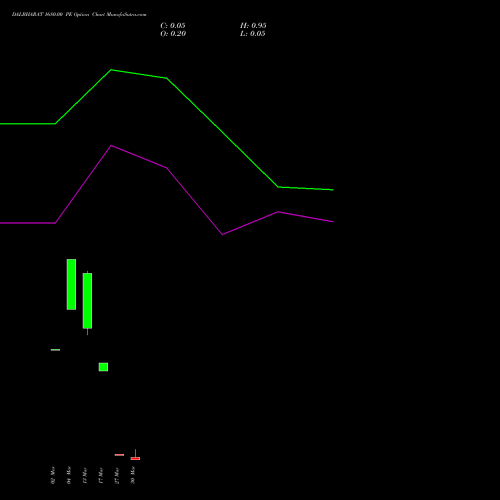This screenshot has width=500, height=500.
Task: Select the low value L: 0.05
Action: pyautogui.click(x=253, y=34)
